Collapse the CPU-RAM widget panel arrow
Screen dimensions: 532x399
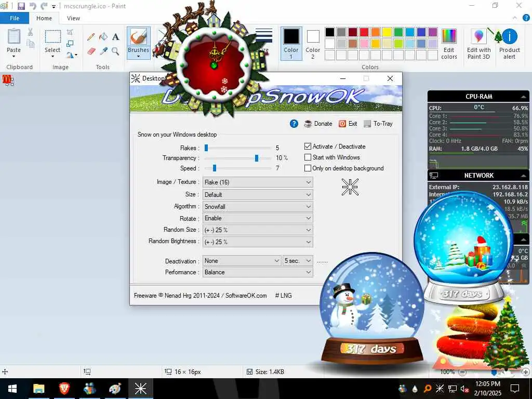point(524,97)
